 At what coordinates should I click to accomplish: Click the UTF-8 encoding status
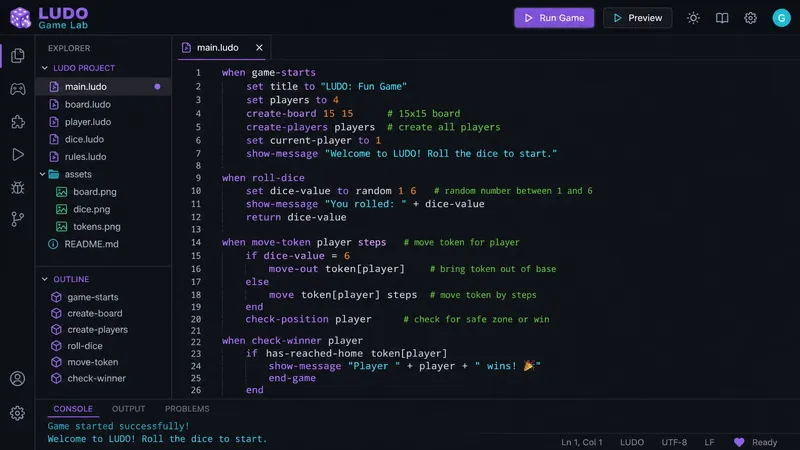(x=674, y=442)
